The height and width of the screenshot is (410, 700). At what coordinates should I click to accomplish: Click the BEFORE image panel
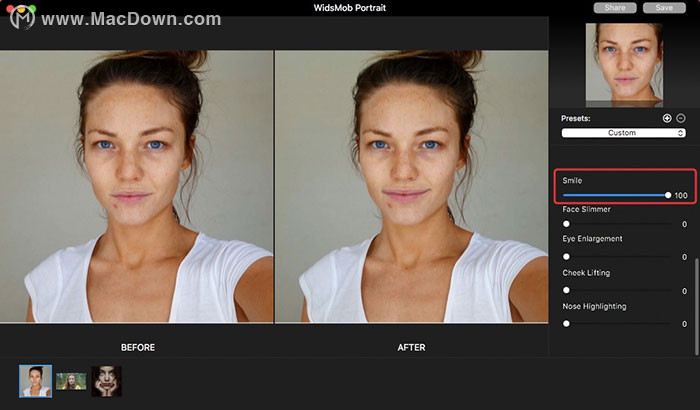click(137, 186)
